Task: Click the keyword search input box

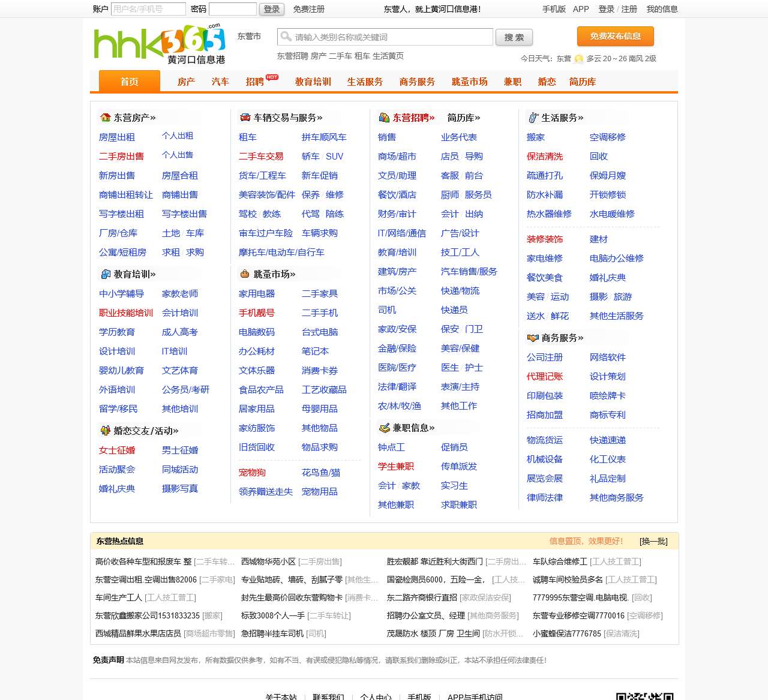Action: click(x=385, y=37)
